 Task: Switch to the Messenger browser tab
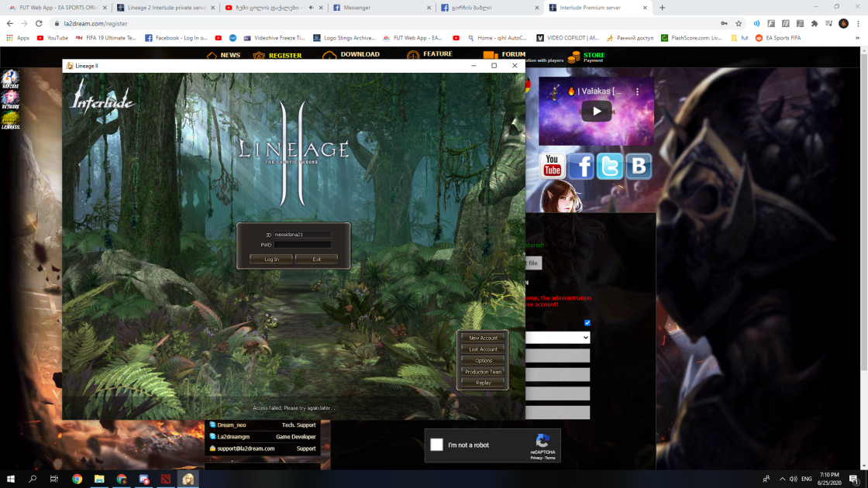(x=380, y=8)
